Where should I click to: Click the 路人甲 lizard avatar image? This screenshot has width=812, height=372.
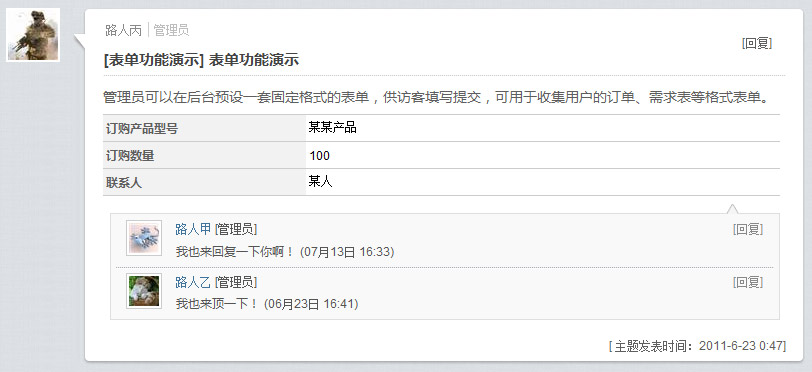144,238
